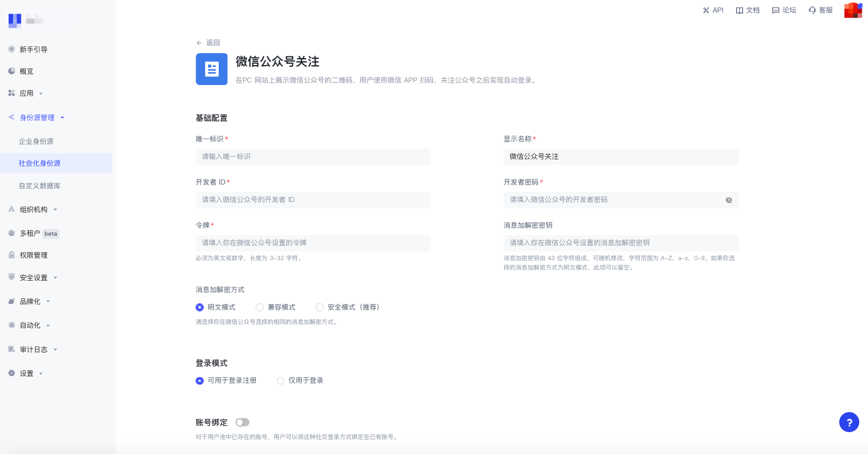Screen dimensions: 868x454
Task: Click the 论坛 forum icon
Action: (x=776, y=10)
